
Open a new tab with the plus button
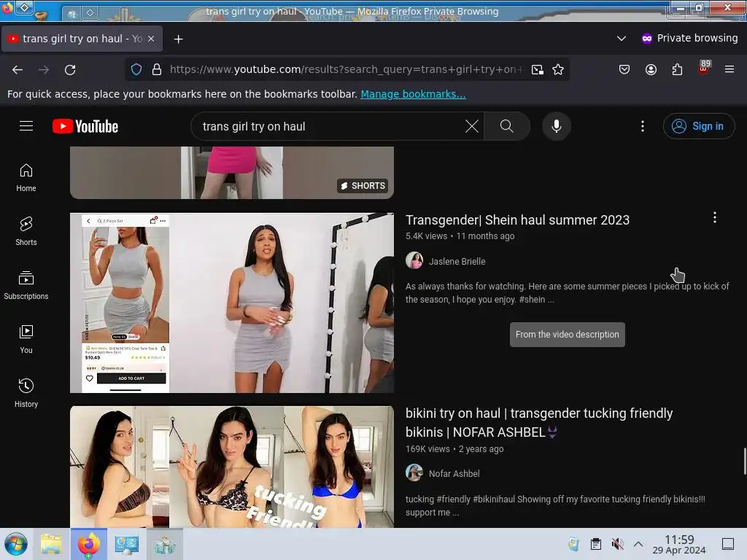(x=178, y=39)
